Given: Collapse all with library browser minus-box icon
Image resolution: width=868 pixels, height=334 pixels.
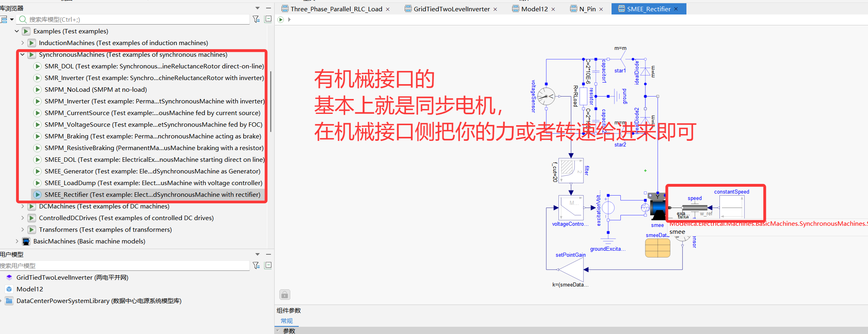Looking at the screenshot, I should click(268, 19).
